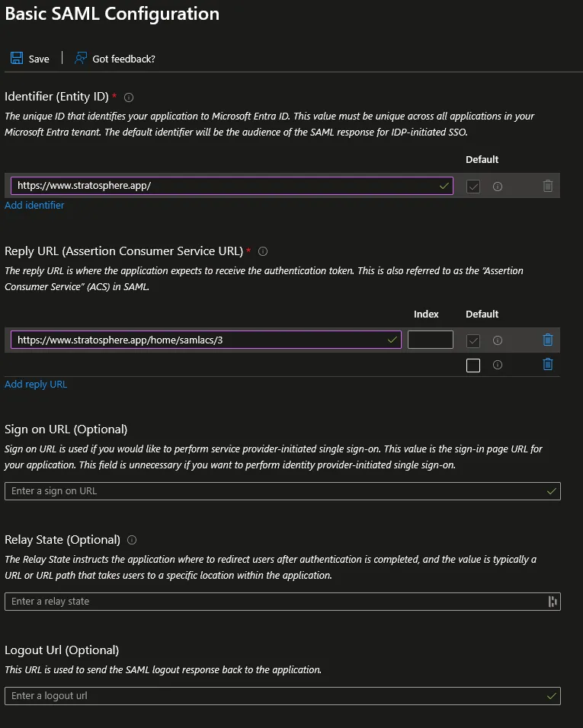Show info tooltip beside Reply URL heading

(263, 251)
